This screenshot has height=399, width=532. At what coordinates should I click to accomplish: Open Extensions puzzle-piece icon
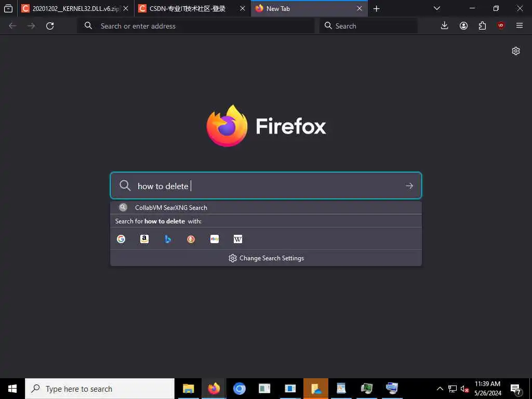coord(482,25)
